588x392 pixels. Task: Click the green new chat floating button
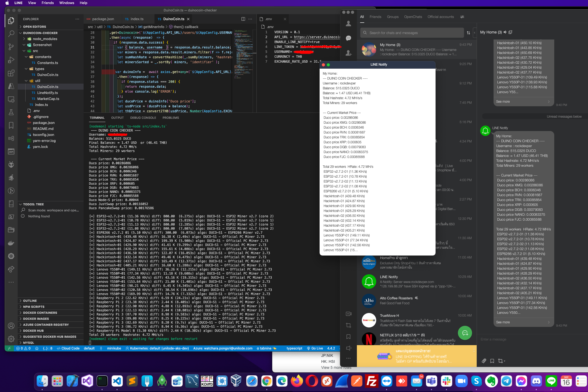tap(465, 333)
